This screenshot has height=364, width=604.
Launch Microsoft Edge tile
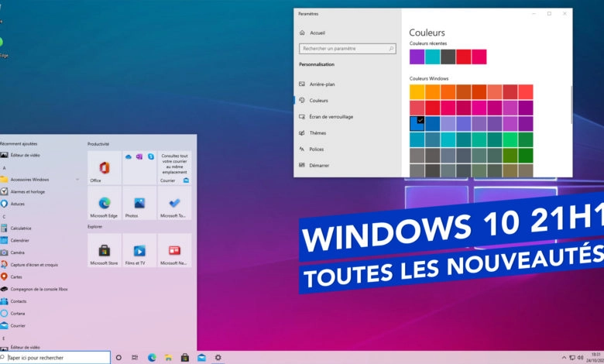105,203
